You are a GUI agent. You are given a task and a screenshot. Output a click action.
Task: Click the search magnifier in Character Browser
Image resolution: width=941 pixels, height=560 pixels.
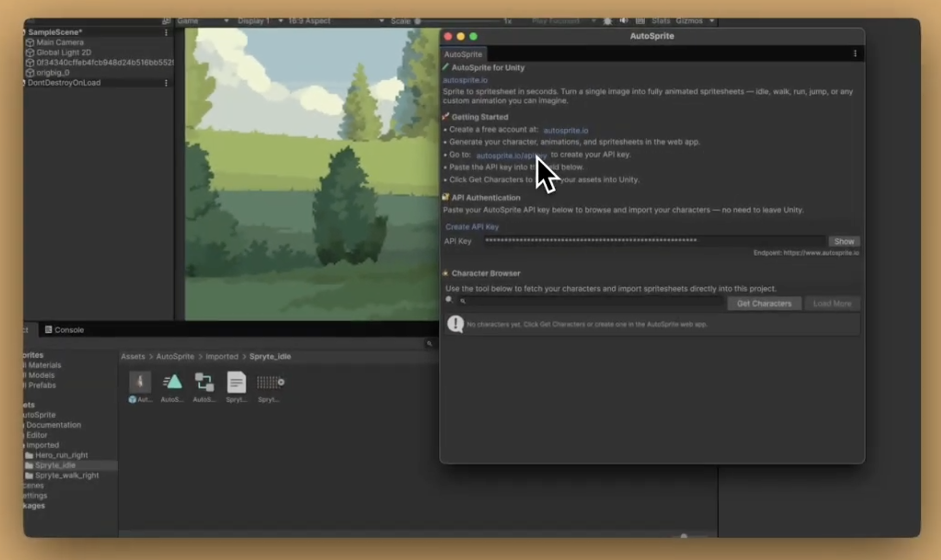462,301
